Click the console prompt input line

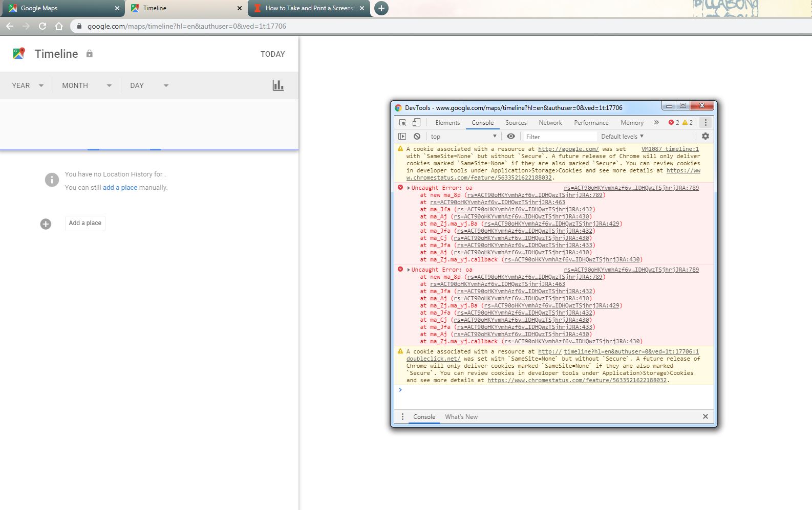(x=555, y=390)
